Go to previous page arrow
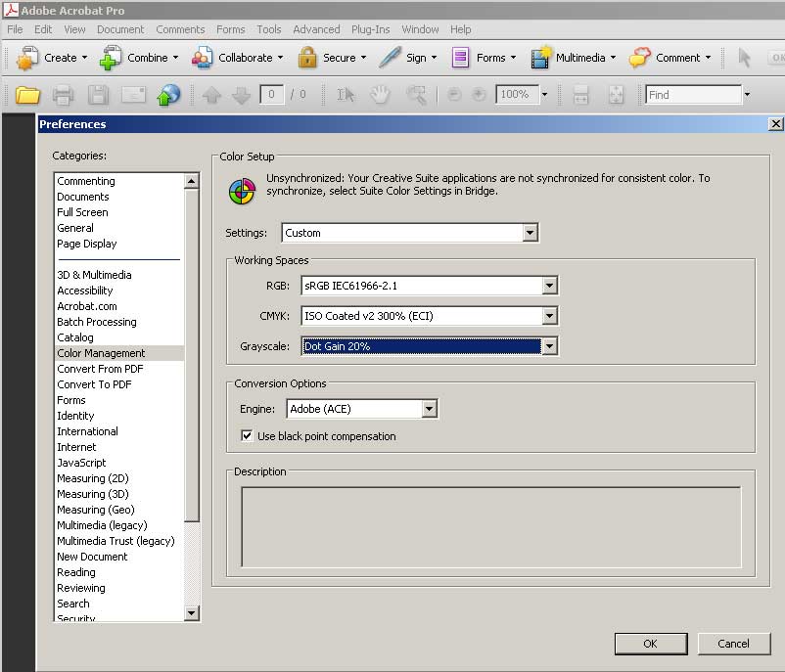The image size is (785, 672). (211, 95)
